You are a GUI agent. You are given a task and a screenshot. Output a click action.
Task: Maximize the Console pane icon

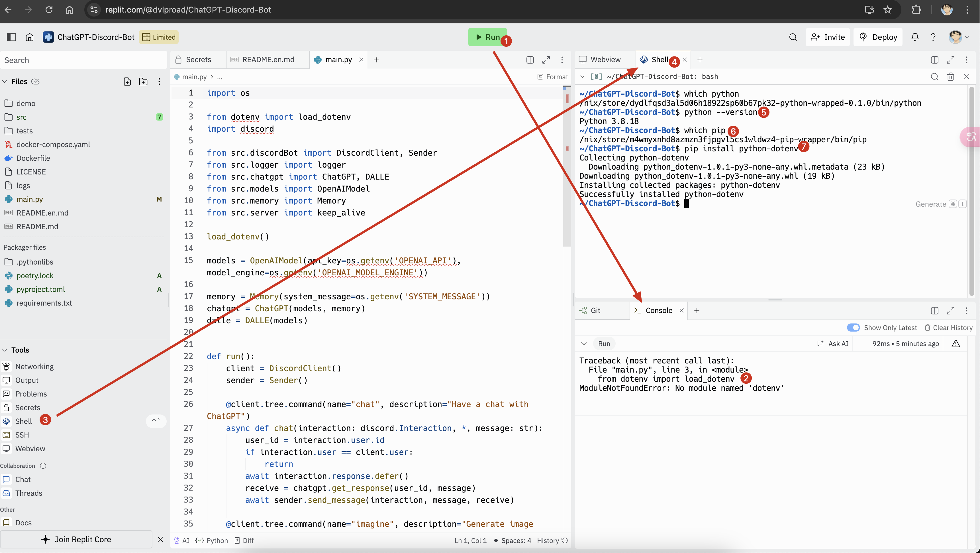tap(950, 310)
